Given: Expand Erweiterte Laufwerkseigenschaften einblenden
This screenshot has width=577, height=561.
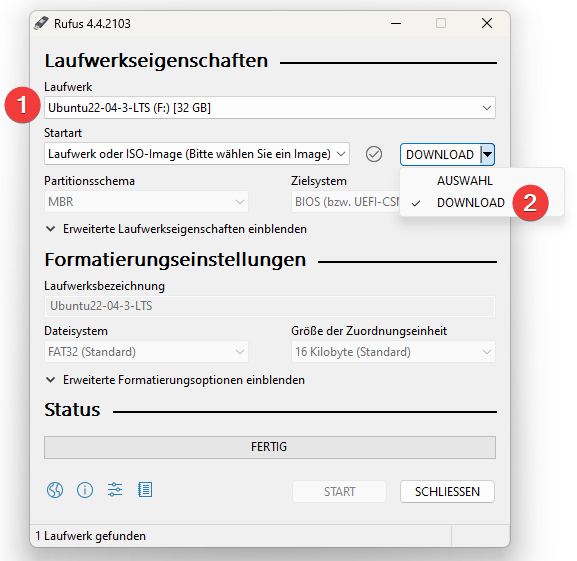Looking at the screenshot, I should (x=176, y=229).
